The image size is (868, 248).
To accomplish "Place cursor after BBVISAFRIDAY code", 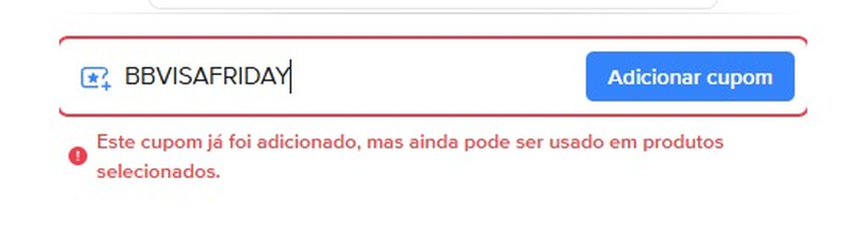I will pos(290,76).
